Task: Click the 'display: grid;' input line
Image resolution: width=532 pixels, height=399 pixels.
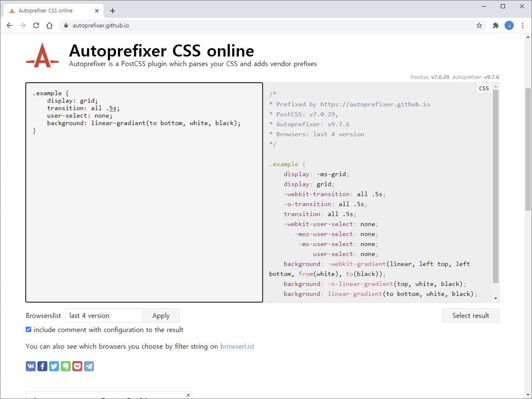Action: pyautogui.click(x=72, y=101)
